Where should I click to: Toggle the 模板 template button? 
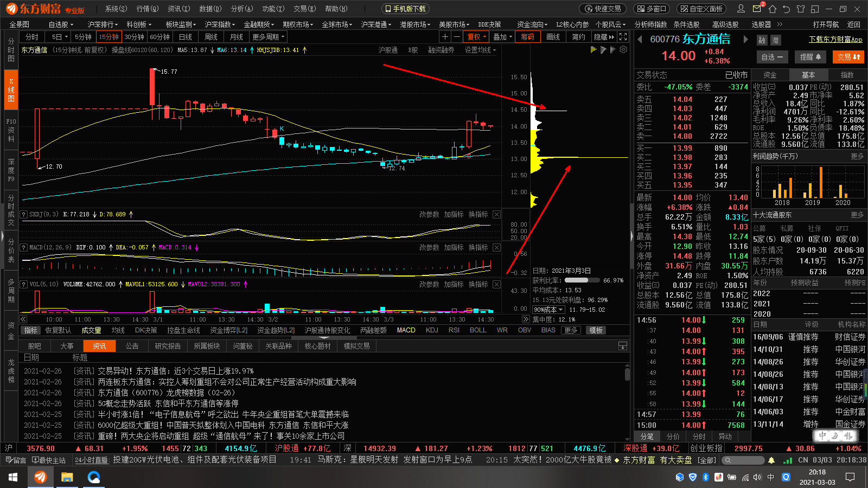pos(596,330)
